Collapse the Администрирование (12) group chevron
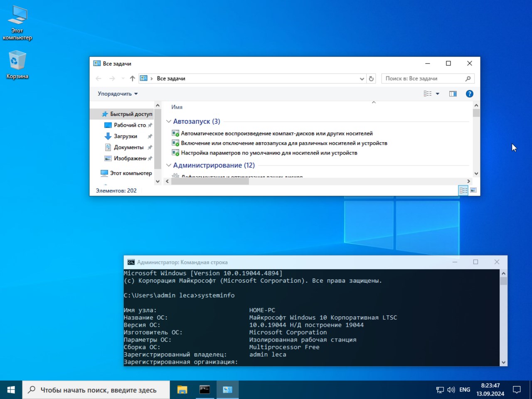 (169, 165)
